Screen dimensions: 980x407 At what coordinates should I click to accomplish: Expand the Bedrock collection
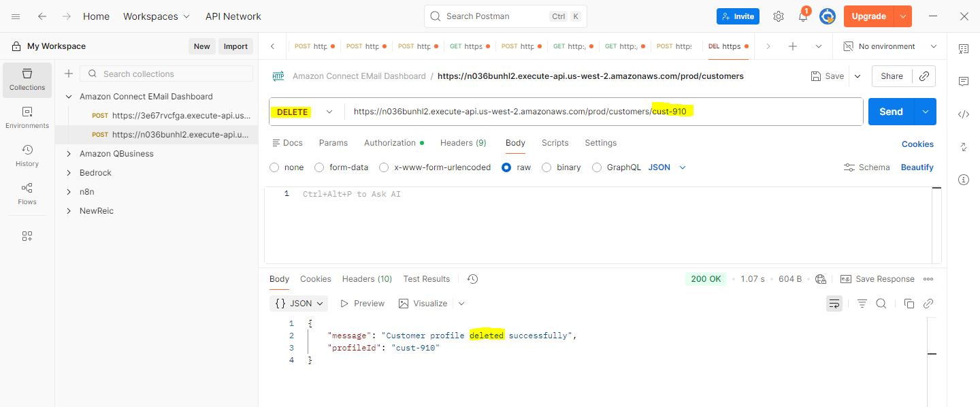pyautogui.click(x=69, y=173)
